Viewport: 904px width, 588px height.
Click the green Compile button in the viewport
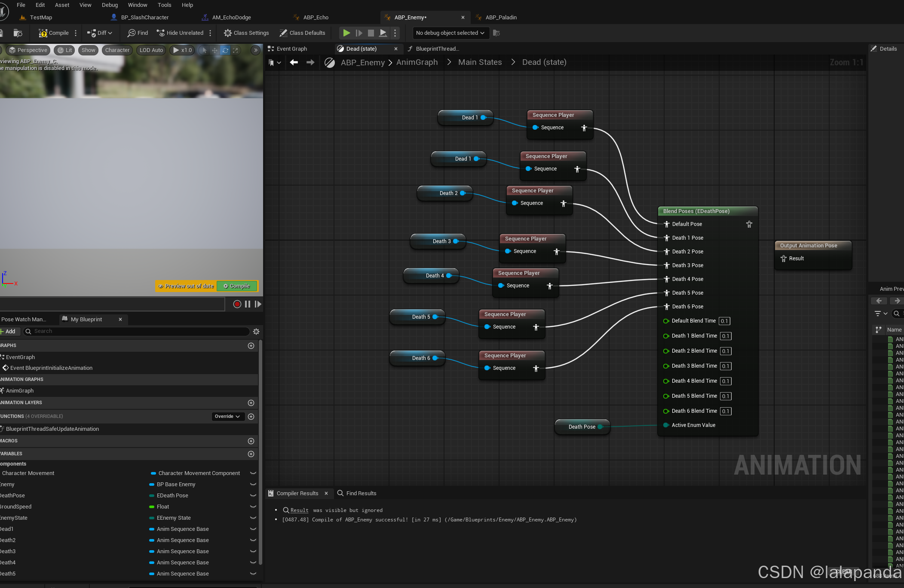click(237, 286)
